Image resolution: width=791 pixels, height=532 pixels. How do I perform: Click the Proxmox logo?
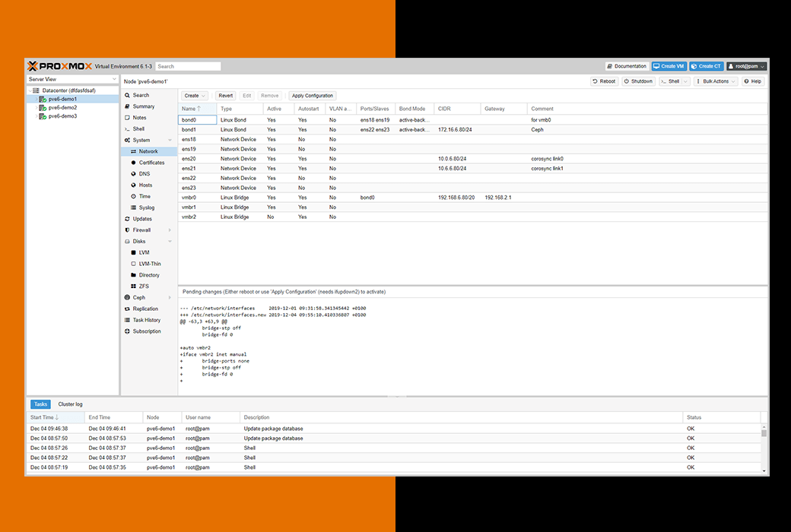[x=59, y=66]
